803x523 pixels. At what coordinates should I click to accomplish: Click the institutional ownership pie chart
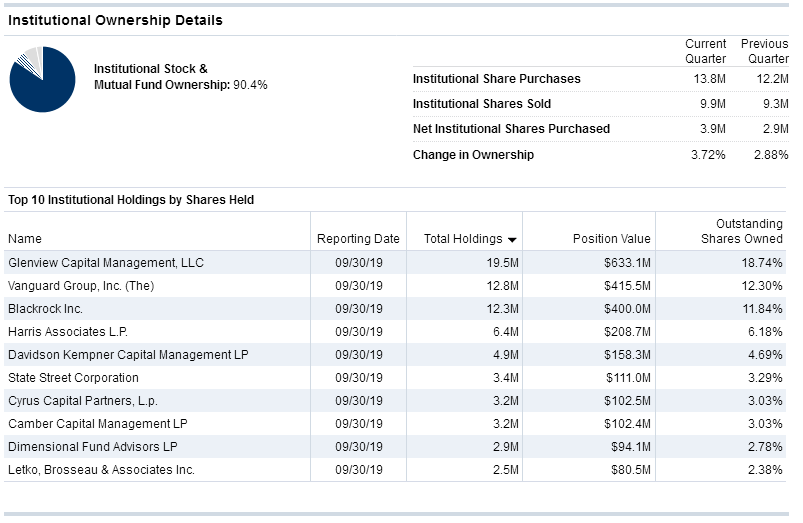[x=43, y=79]
